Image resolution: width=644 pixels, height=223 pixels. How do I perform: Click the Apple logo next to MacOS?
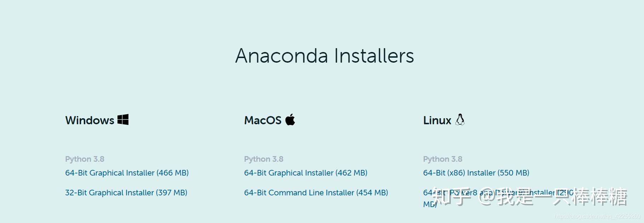(290, 120)
